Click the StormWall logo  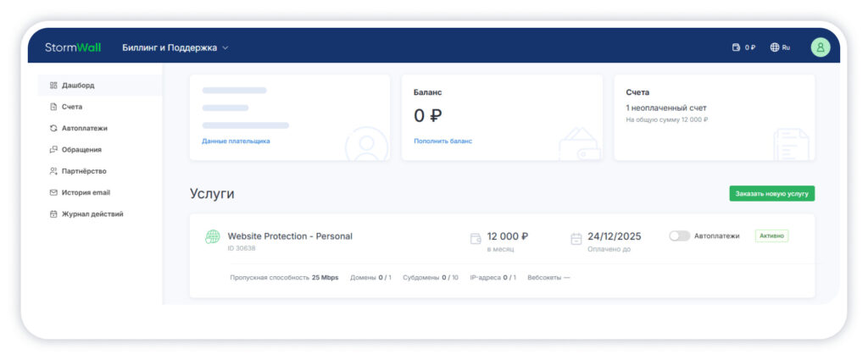click(73, 47)
